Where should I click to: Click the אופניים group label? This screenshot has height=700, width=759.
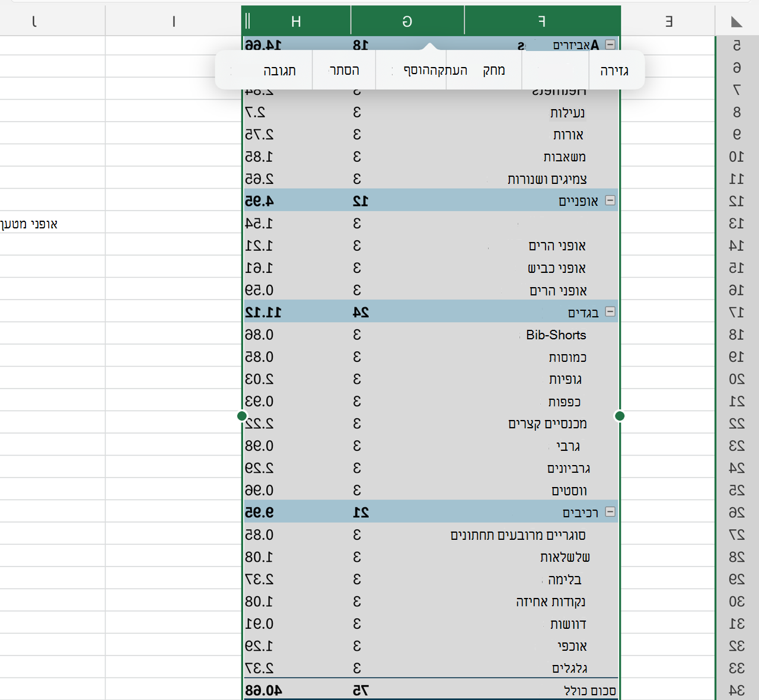click(x=578, y=201)
